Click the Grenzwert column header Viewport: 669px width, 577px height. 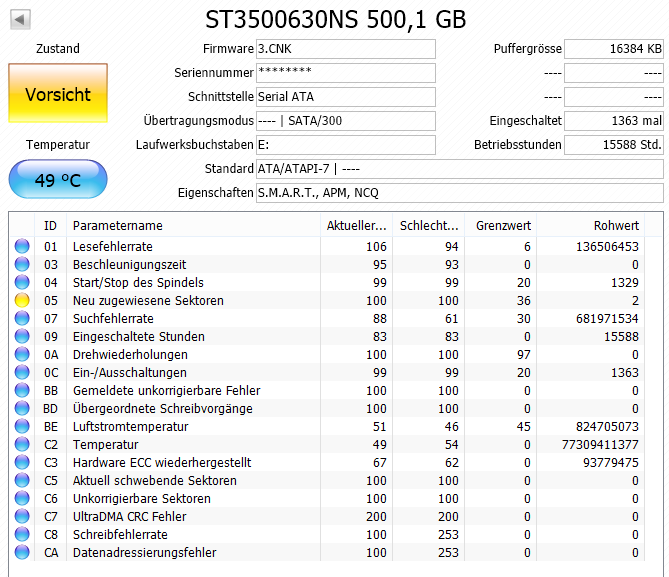(x=500, y=225)
